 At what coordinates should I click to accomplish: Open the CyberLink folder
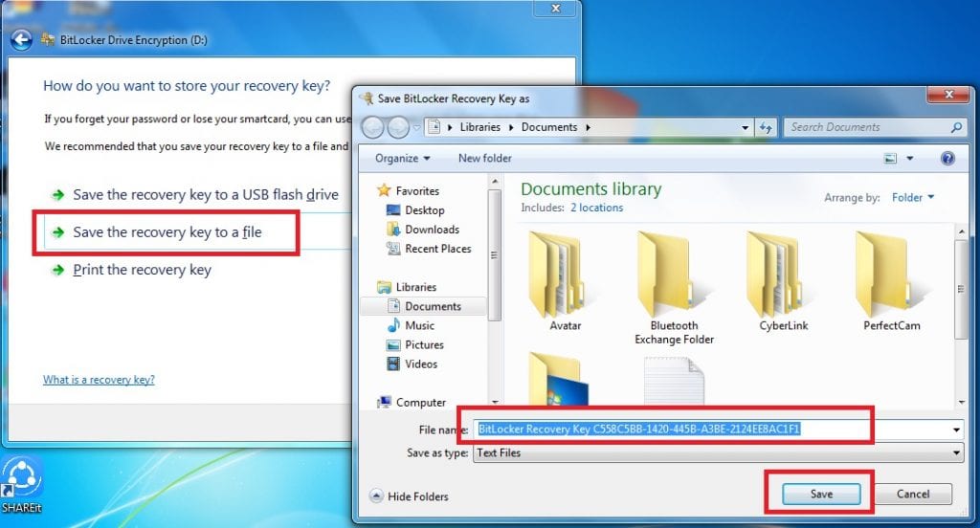pos(783,281)
